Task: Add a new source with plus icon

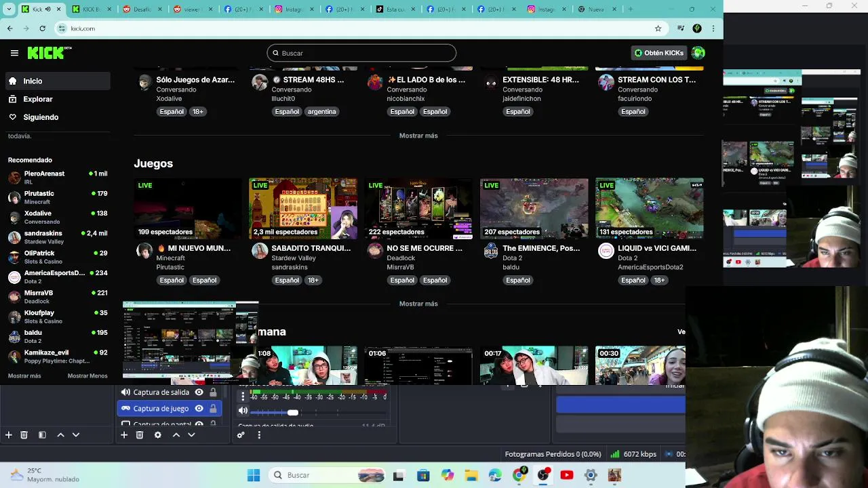Action: point(124,435)
